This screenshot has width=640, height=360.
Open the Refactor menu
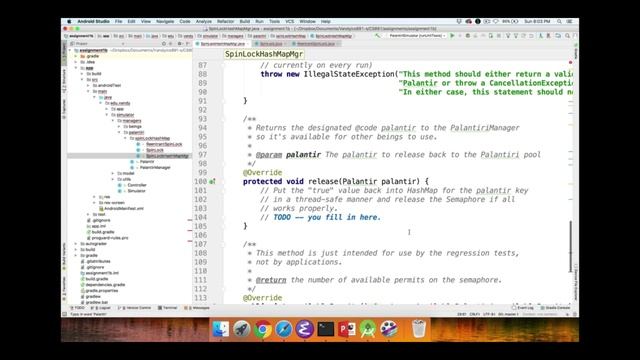pos(225,21)
